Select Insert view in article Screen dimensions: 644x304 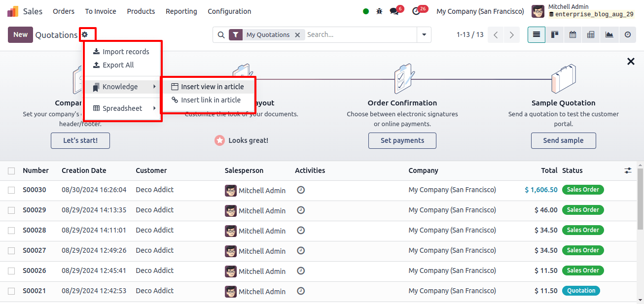208,87
